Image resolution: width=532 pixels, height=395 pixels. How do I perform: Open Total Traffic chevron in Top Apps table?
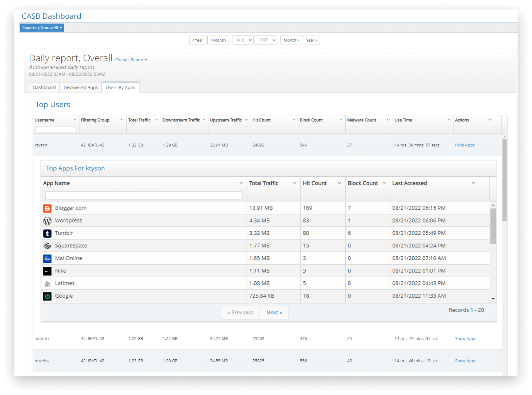pyautogui.click(x=295, y=183)
